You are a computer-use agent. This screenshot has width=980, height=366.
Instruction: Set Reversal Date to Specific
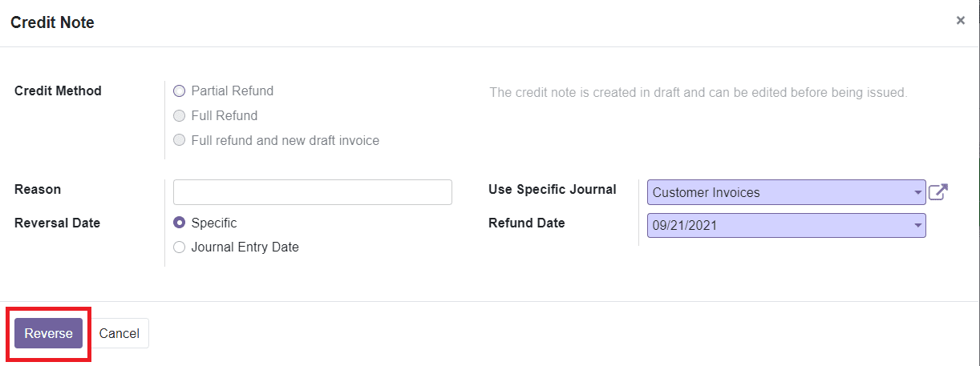coord(180,223)
